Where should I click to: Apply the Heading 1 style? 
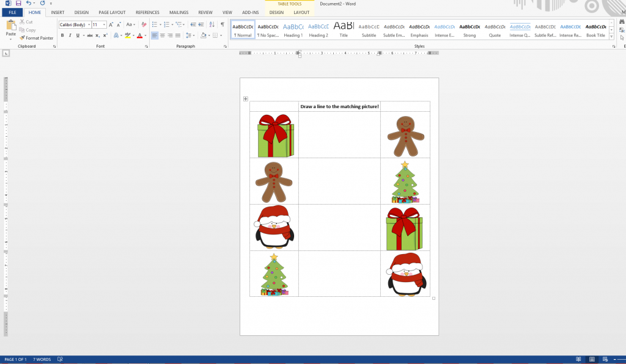[x=293, y=30]
